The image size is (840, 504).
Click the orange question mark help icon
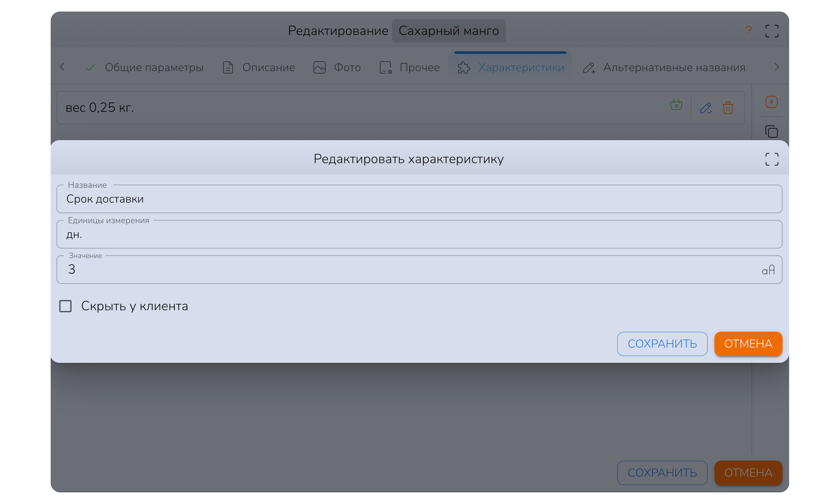(748, 31)
